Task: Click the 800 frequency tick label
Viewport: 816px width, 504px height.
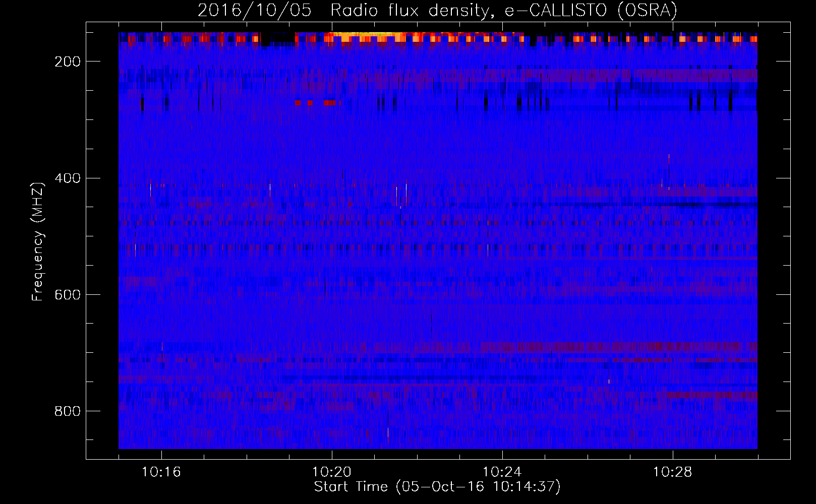Action: pos(68,411)
